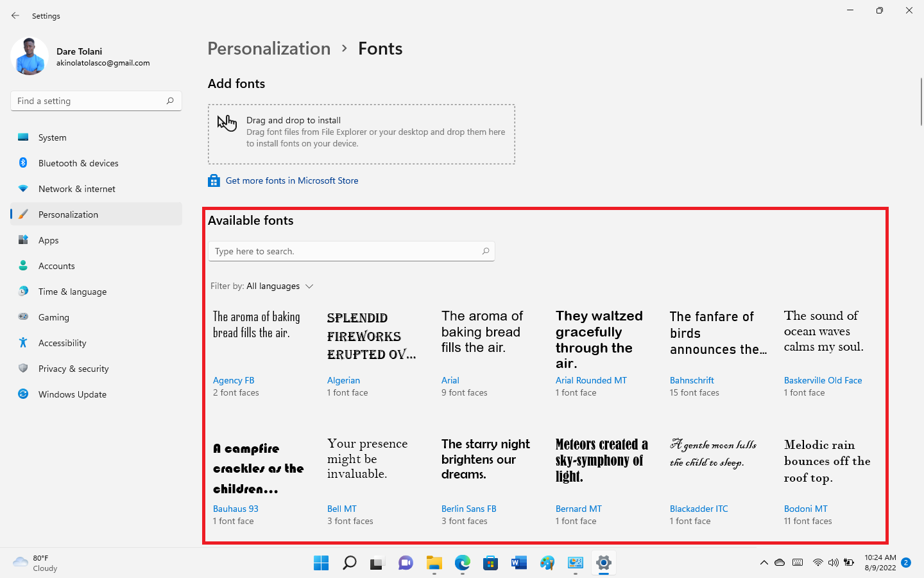Open the Algerian font preview
This screenshot has width=924, height=578.
(x=372, y=337)
